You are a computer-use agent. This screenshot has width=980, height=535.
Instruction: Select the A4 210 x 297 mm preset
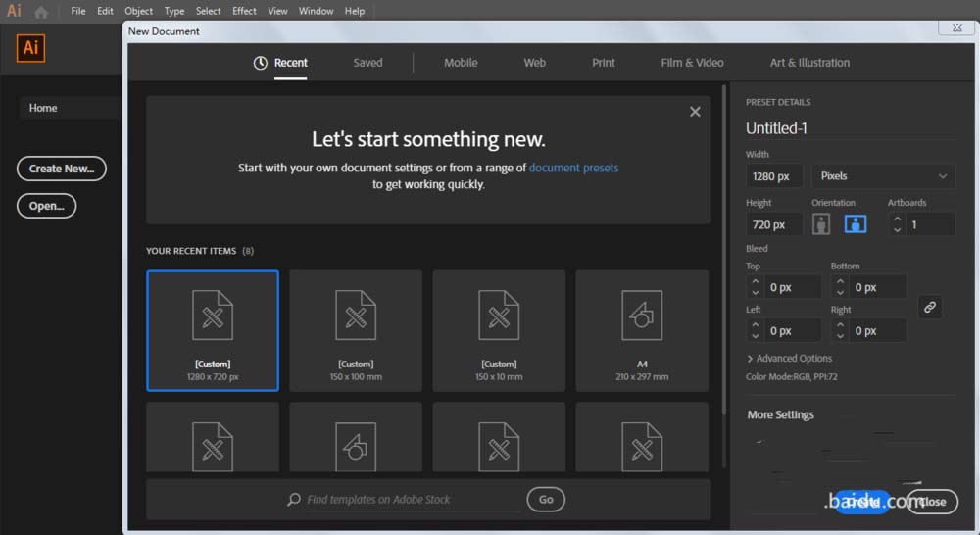coord(642,330)
